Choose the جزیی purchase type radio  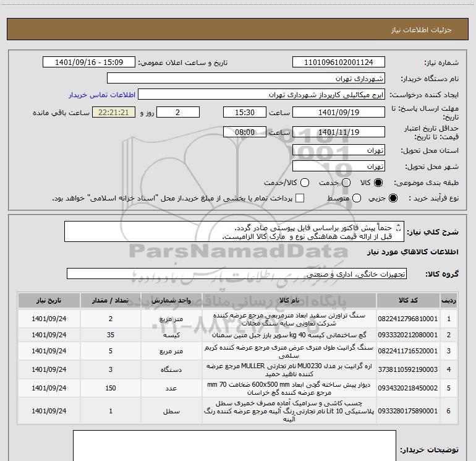click(x=393, y=198)
